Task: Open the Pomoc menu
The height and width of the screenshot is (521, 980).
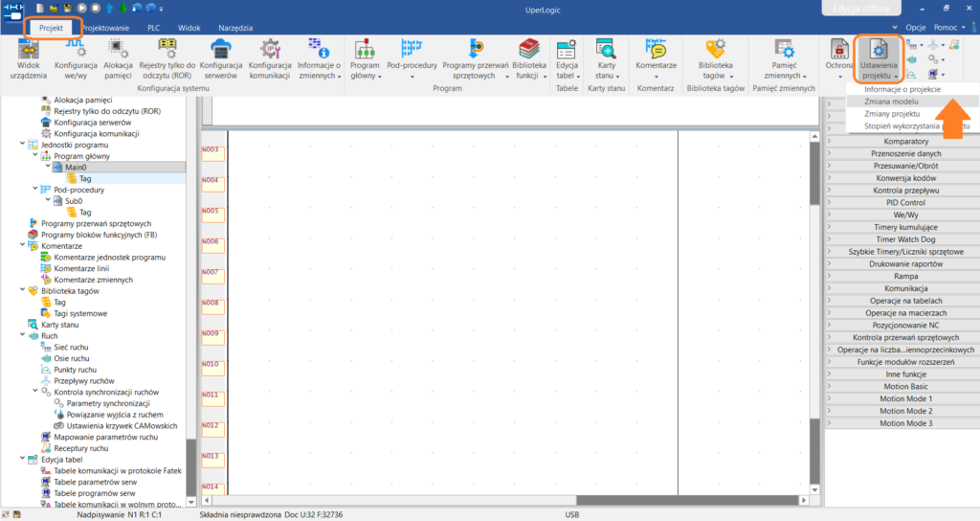Action: [948, 28]
